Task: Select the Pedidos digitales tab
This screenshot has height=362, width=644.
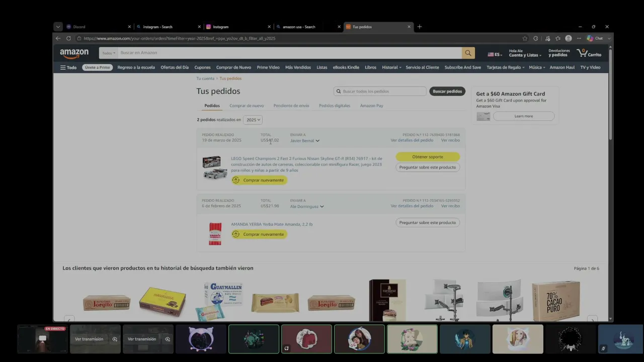Action: click(335, 106)
